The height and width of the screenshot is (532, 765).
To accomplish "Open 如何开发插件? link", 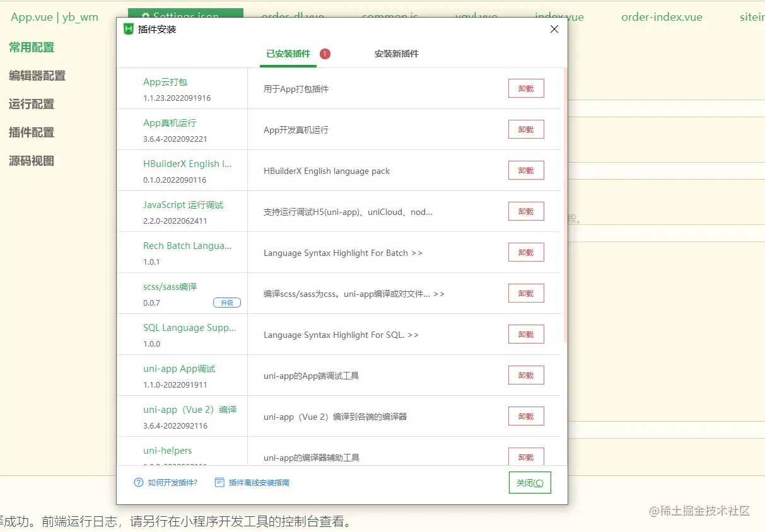I will pyautogui.click(x=173, y=483).
